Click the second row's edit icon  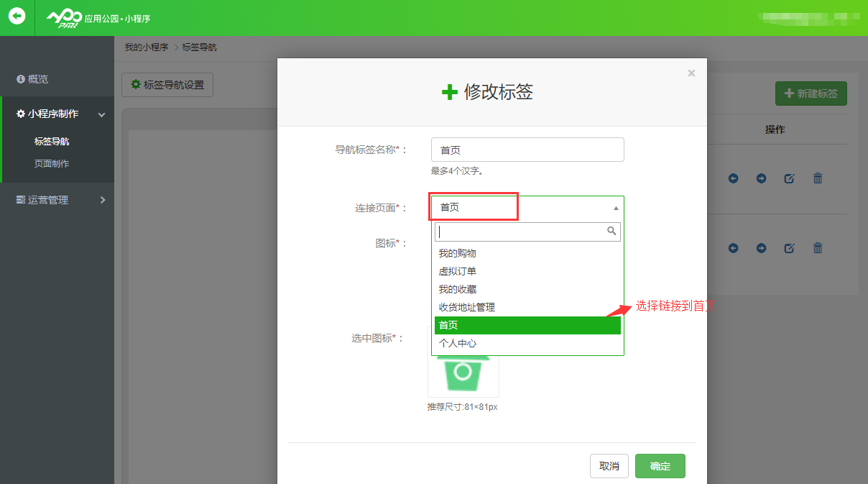point(789,248)
